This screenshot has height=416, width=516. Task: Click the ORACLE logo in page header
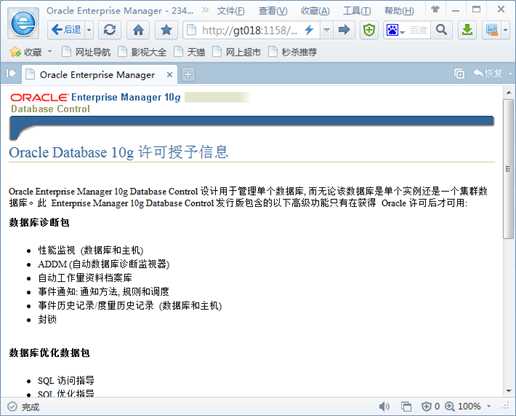(39, 97)
